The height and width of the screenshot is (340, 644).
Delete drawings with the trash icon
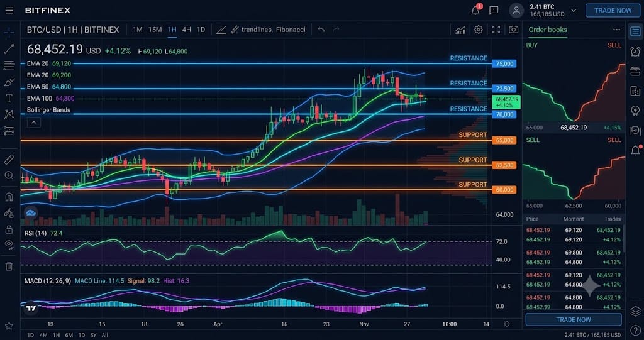9,266
